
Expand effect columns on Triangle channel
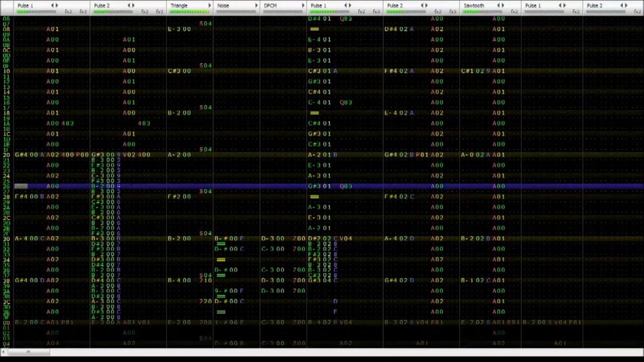point(210,6)
